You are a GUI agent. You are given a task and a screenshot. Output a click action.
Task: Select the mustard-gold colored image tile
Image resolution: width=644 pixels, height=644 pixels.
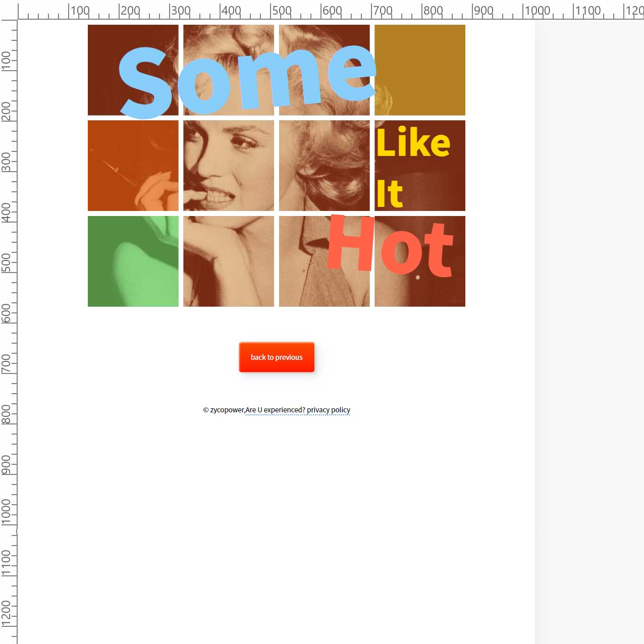click(420, 70)
